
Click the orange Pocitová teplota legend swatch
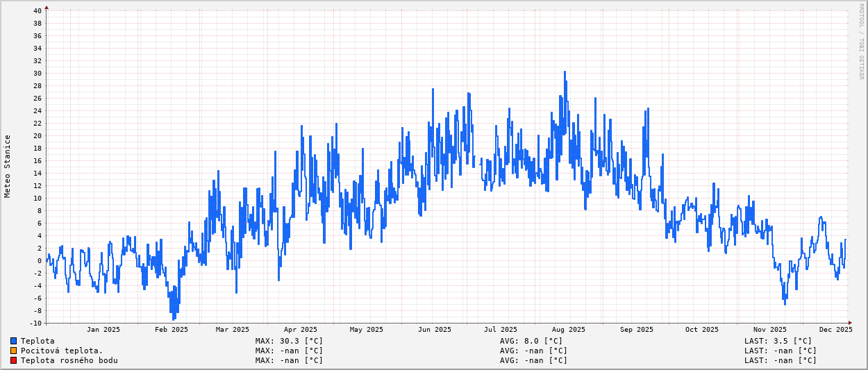13,351
